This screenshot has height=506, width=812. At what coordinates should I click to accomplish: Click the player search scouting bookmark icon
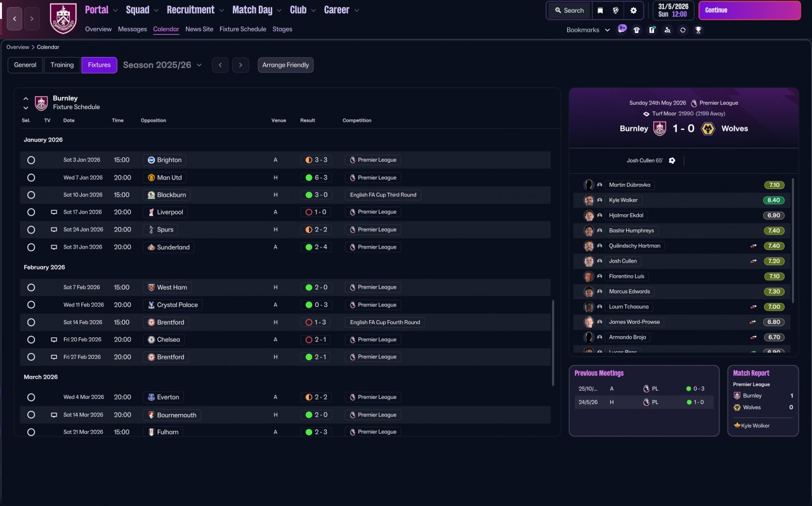pyautogui.click(x=667, y=30)
